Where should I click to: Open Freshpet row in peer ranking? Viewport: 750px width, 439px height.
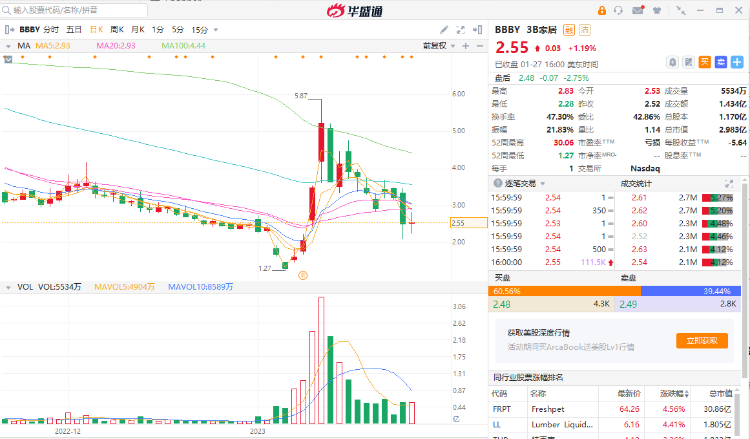point(614,409)
